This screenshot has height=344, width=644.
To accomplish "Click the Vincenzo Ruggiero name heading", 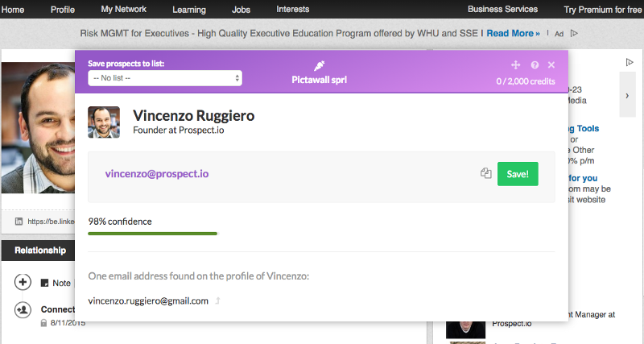I will pos(194,115).
